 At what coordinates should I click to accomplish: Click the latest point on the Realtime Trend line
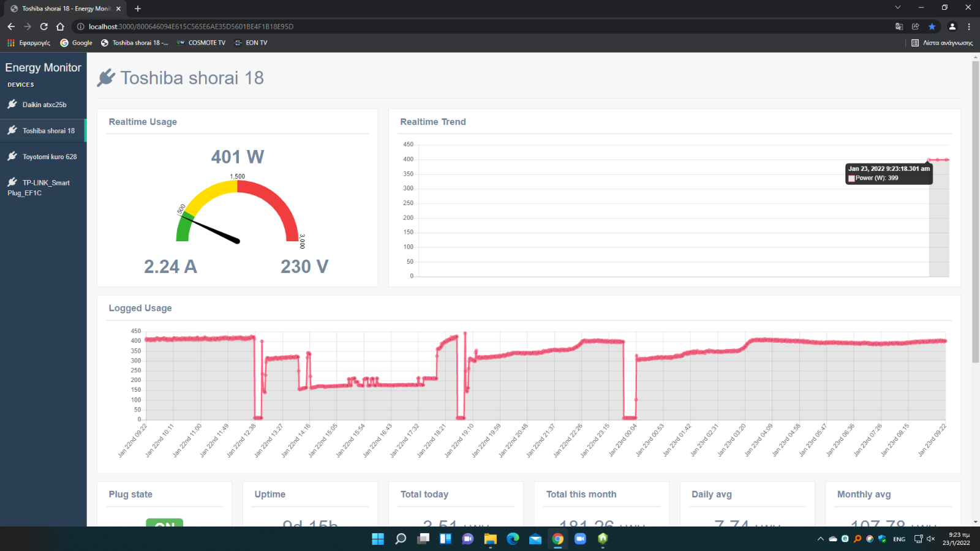(947, 160)
